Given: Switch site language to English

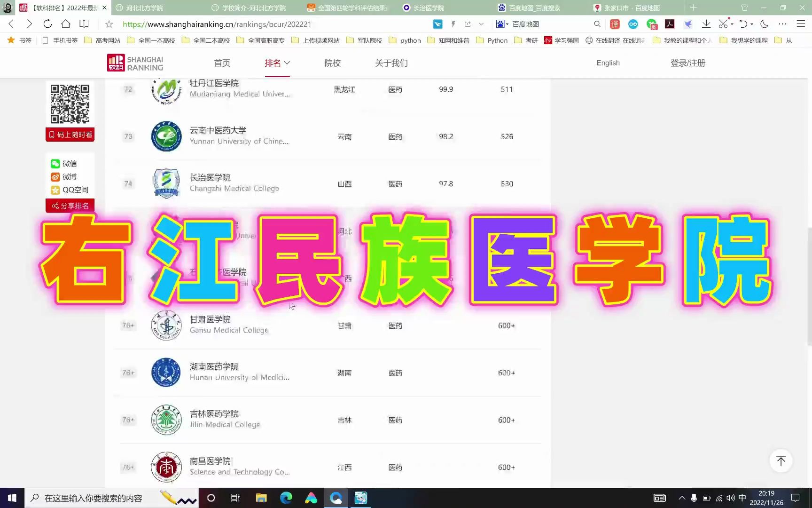Looking at the screenshot, I should (x=608, y=63).
